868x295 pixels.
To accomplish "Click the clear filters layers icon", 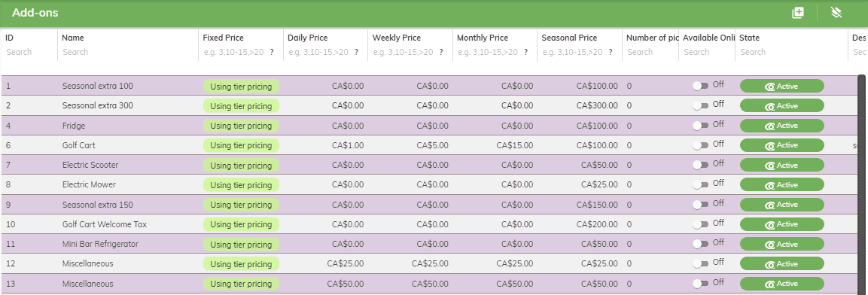I will (836, 13).
